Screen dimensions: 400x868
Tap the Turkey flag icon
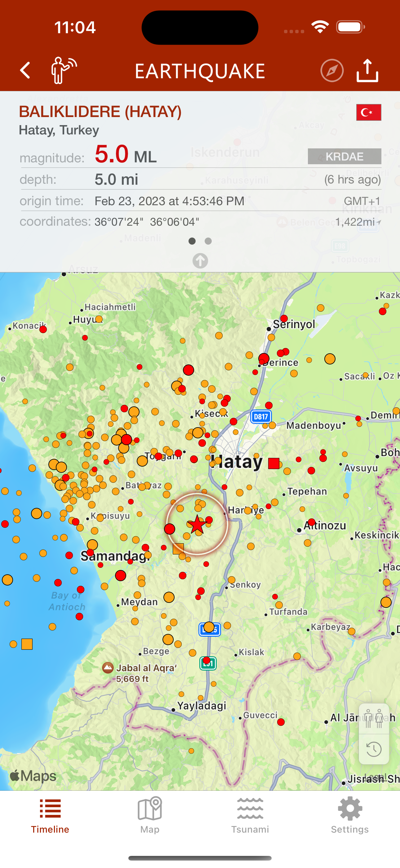(x=369, y=112)
